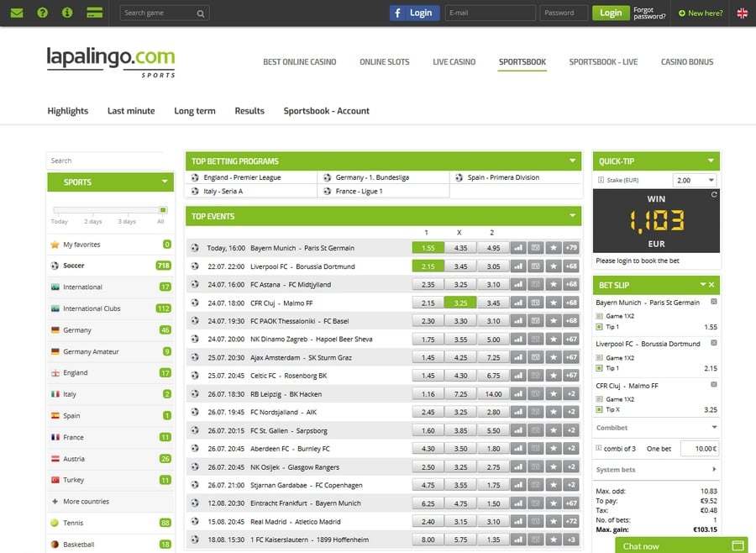Uncheck Tip X for CFR Cluj in bet slip
Image resolution: width=756 pixels, height=553 pixels.
pos(599,409)
